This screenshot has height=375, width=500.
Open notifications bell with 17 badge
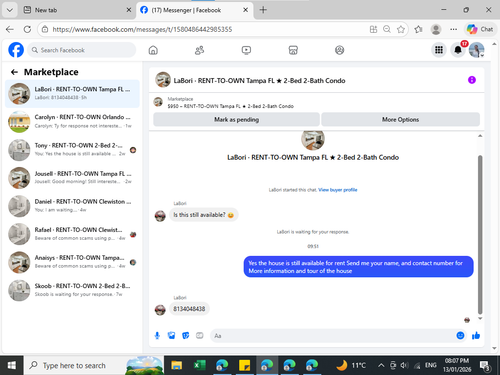458,50
